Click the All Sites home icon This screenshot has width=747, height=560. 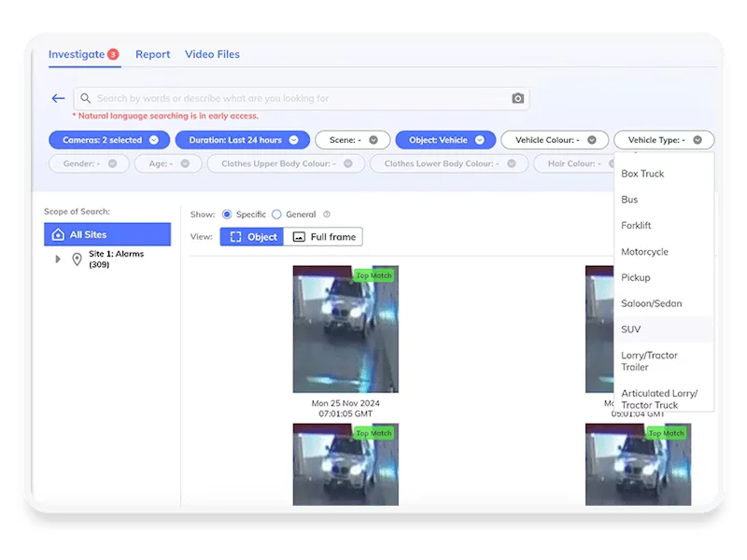pyautogui.click(x=58, y=234)
